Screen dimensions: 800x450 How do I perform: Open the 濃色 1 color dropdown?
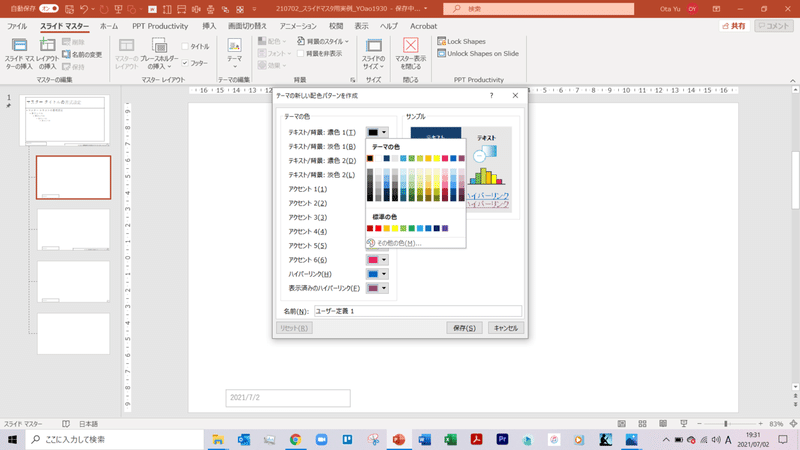point(377,132)
